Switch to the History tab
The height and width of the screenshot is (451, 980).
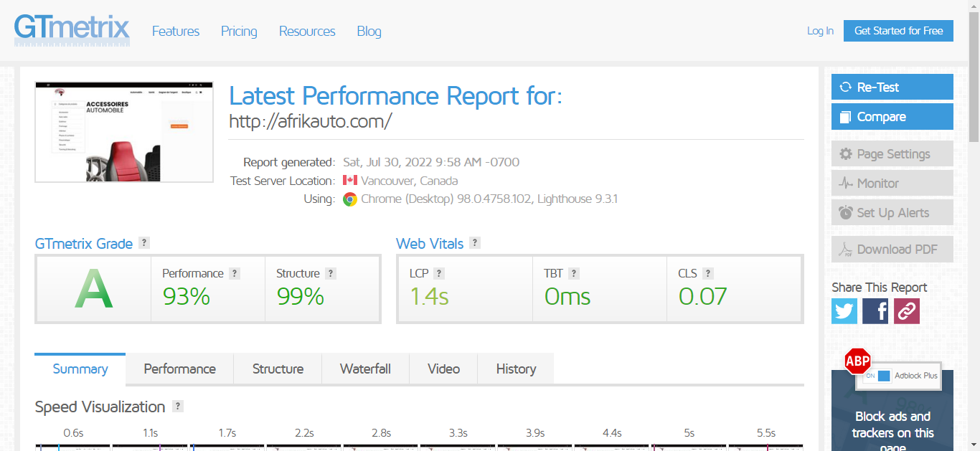pos(516,369)
